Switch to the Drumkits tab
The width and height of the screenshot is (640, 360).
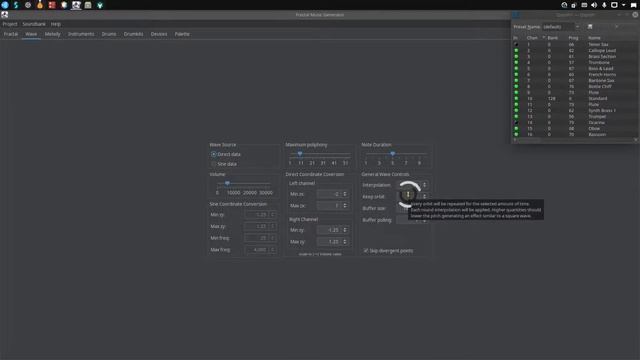133,34
